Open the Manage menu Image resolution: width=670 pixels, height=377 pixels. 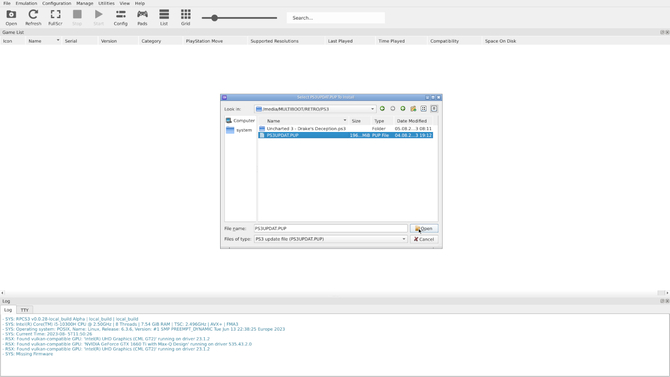tap(85, 3)
